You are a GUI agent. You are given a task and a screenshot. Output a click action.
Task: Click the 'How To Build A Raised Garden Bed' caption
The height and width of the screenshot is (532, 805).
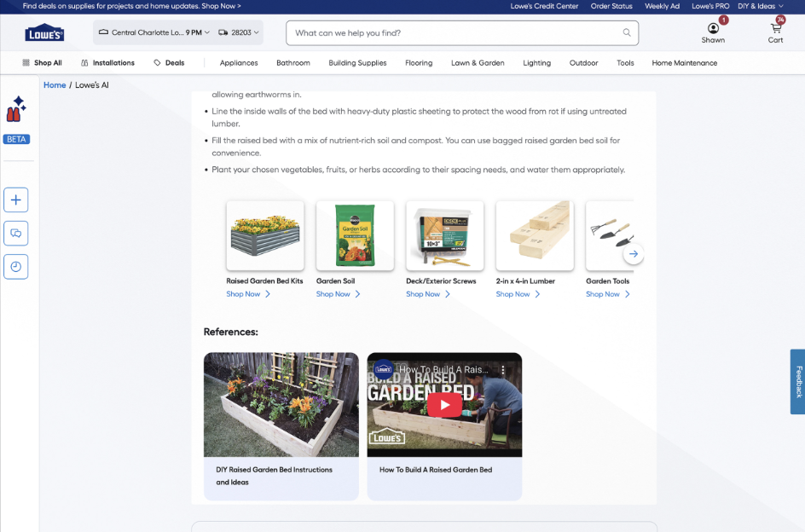point(436,470)
